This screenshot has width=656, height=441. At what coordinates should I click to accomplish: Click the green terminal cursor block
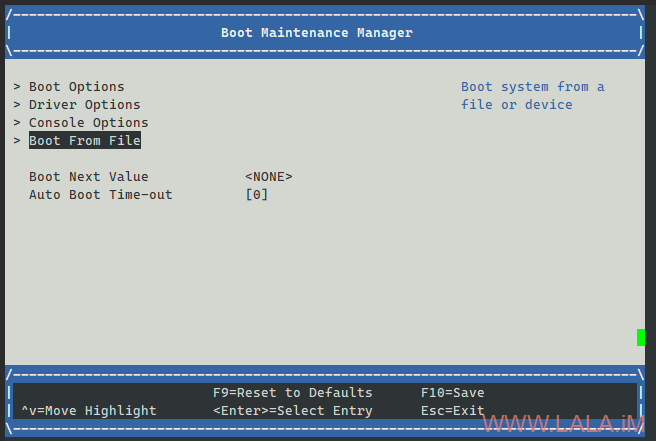(641, 338)
